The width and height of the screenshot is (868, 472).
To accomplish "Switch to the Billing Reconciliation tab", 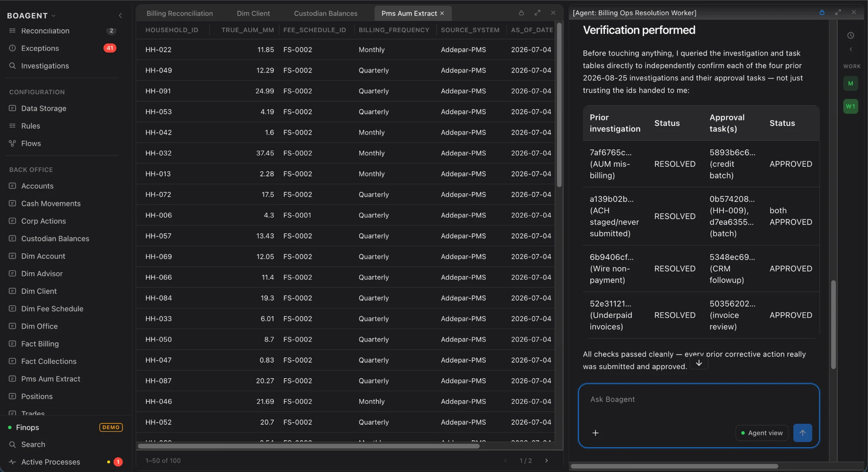I will pos(180,13).
